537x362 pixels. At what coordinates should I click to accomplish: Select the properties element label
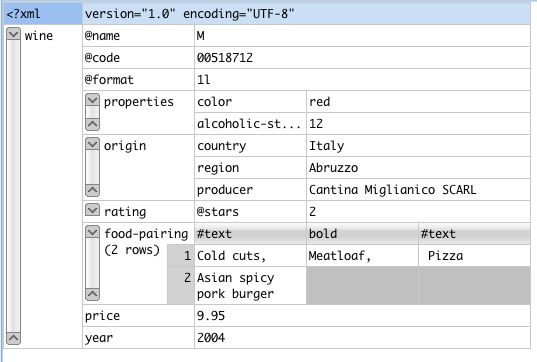pyautogui.click(x=139, y=102)
